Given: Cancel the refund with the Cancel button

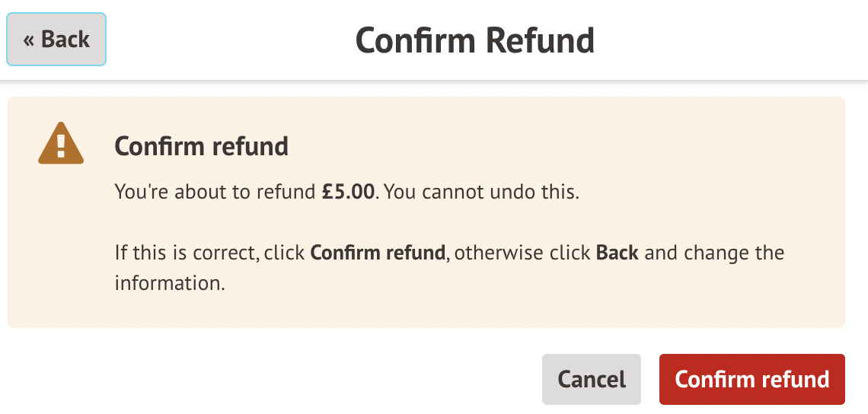Looking at the screenshot, I should point(592,379).
